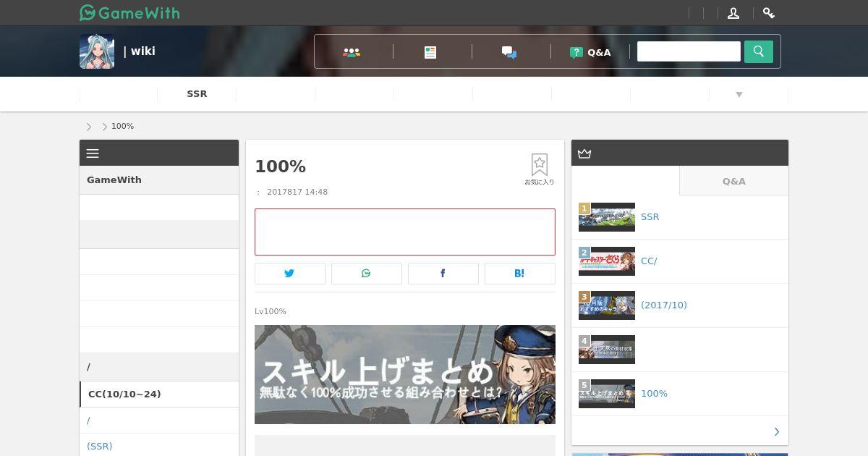Click the article date 2017817 14:48
The height and width of the screenshot is (456, 868).
(297, 192)
